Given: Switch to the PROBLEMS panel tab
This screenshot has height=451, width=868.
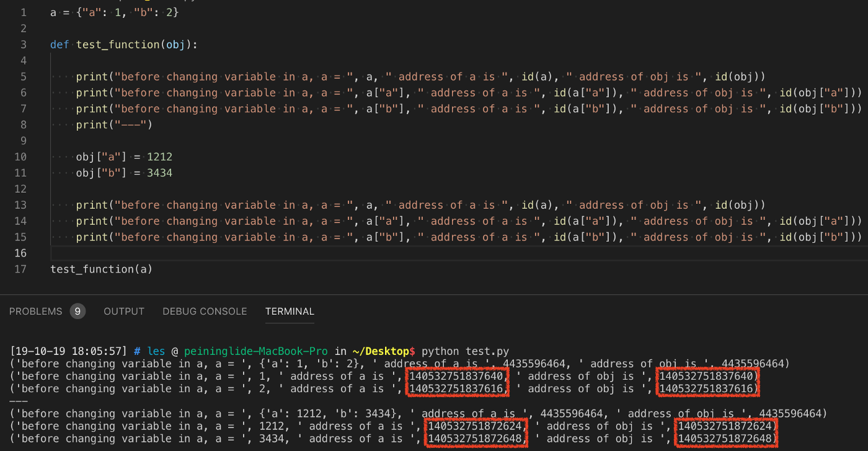Looking at the screenshot, I should click(x=35, y=311).
